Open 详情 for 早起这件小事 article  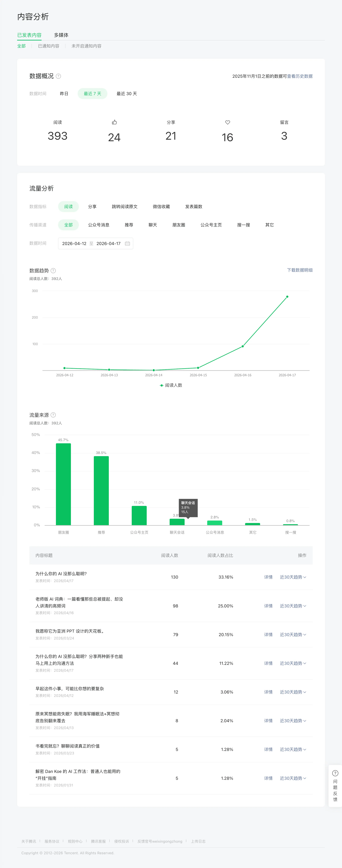pos(268,692)
